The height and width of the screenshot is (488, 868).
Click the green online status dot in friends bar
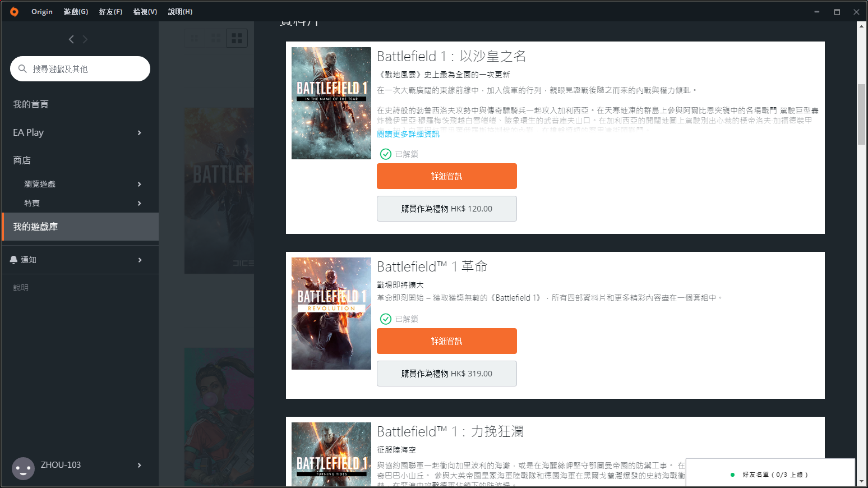(732, 474)
